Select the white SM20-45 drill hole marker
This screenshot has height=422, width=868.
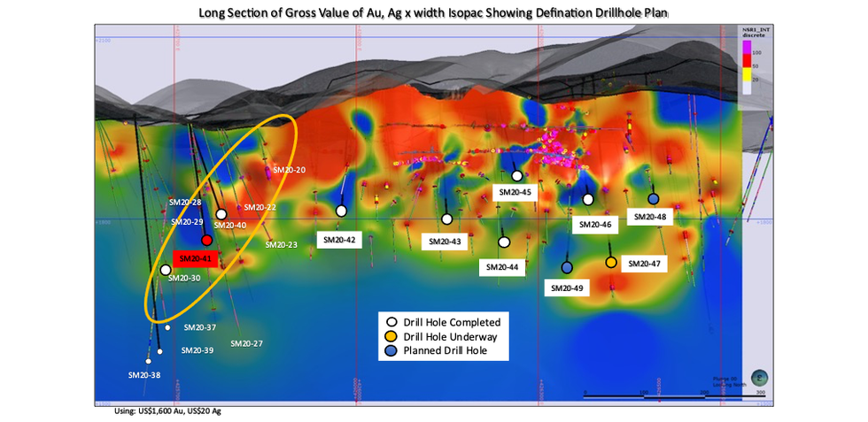[517, 176]
